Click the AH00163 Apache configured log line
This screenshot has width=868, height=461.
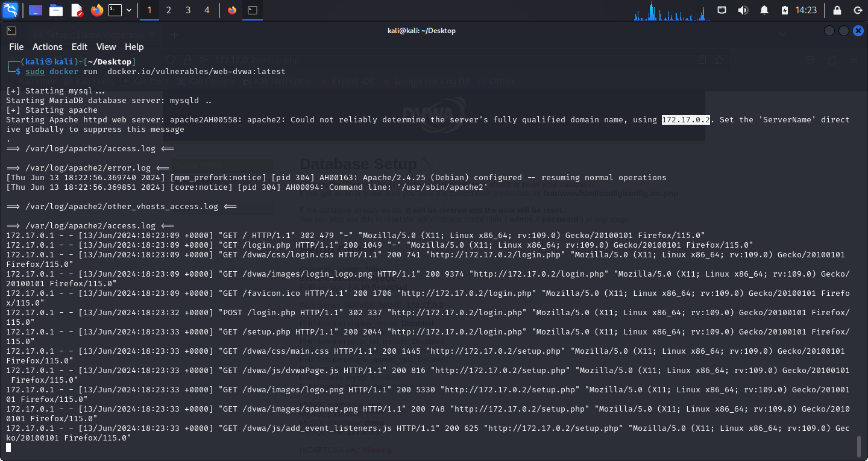(336, 177)
